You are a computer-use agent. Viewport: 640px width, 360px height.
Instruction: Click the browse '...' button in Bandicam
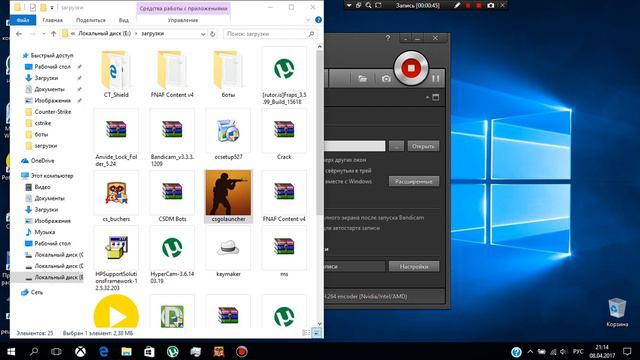pos(396,146)
